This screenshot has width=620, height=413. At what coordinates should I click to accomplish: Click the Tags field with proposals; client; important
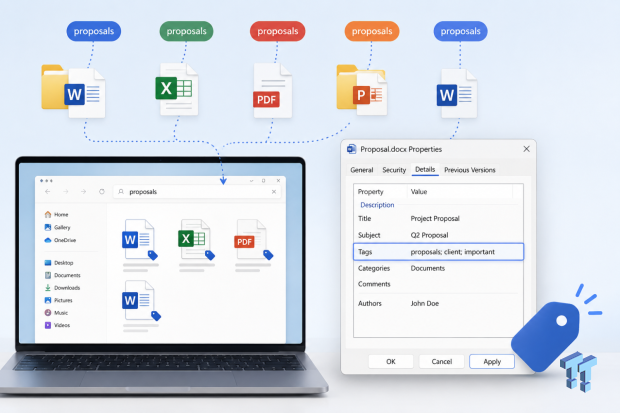438,252
